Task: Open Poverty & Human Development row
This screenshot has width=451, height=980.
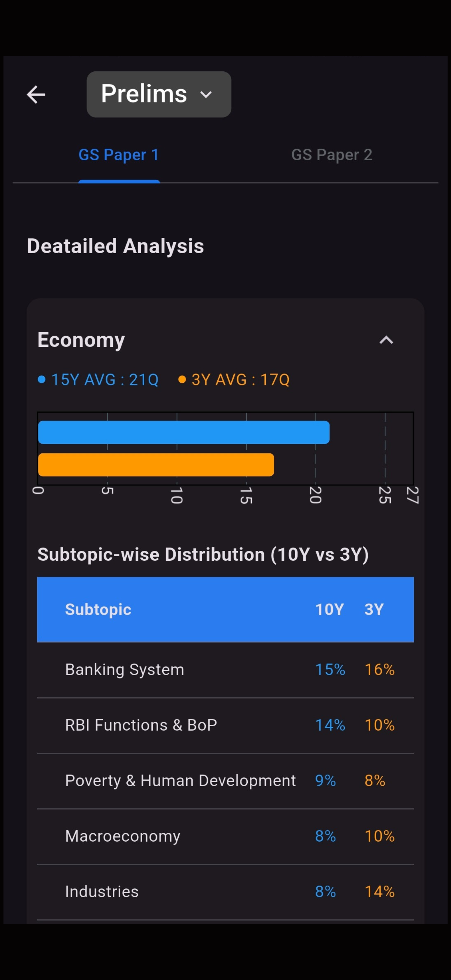Action: click(x=225, y=781)
